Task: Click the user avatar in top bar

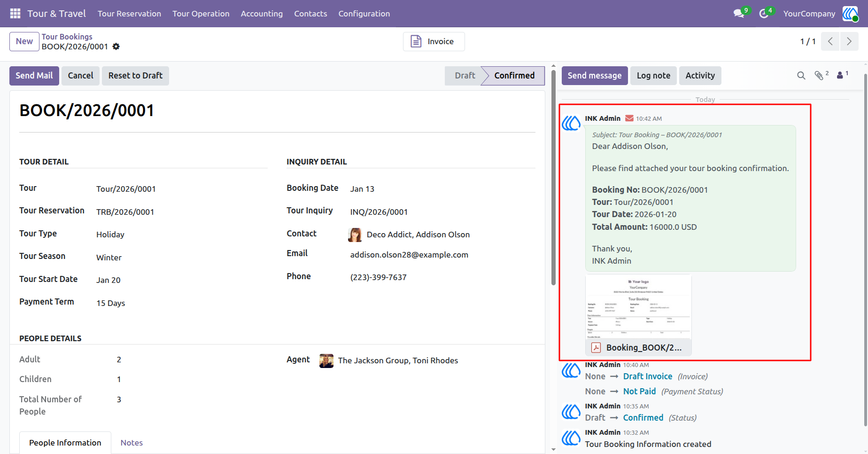Action: (x=850, y=14)
